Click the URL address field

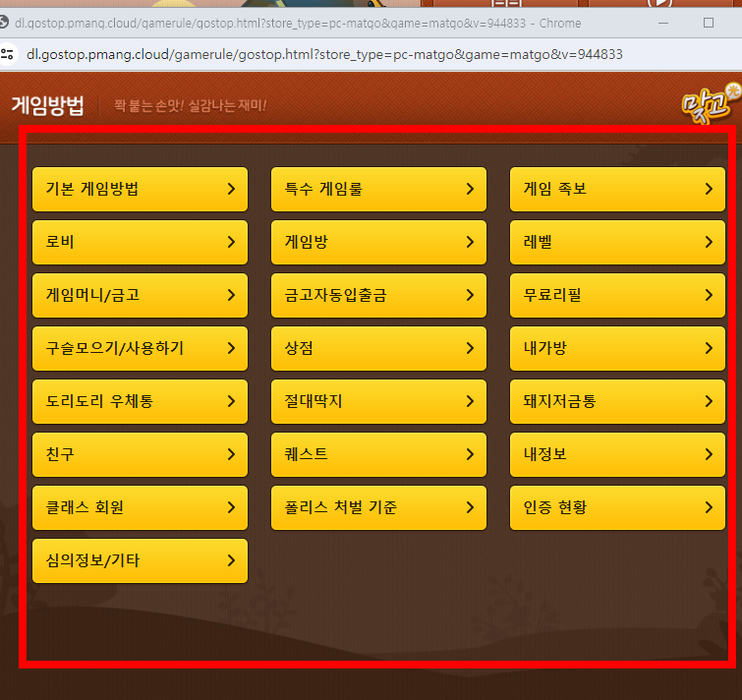pos(324,54)
